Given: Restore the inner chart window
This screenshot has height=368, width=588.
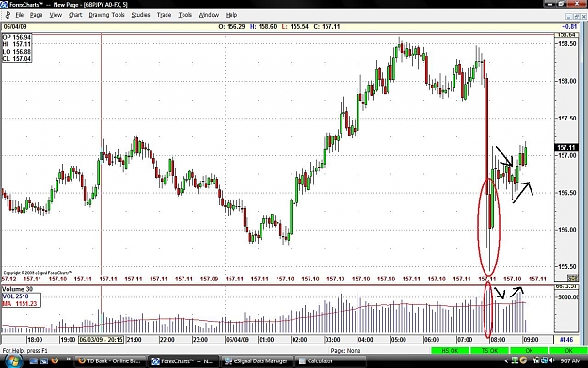Looking at the screenshot, I should point(577,17).
